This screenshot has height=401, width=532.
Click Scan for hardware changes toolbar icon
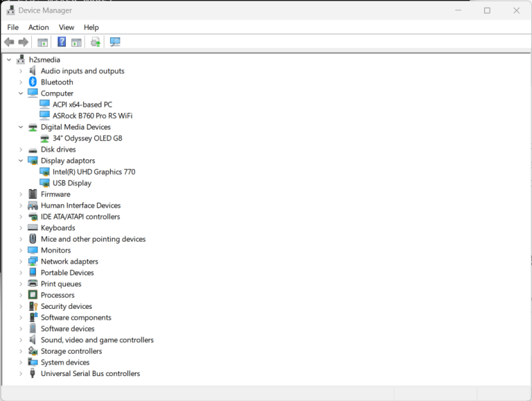[115, 42]
